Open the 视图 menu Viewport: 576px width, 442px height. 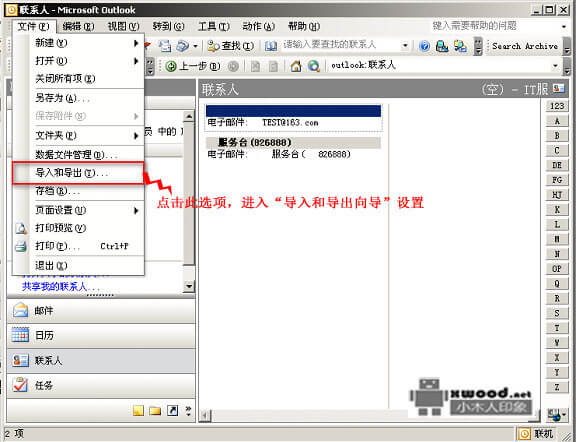pyautogui.click(x=123, y=26)
